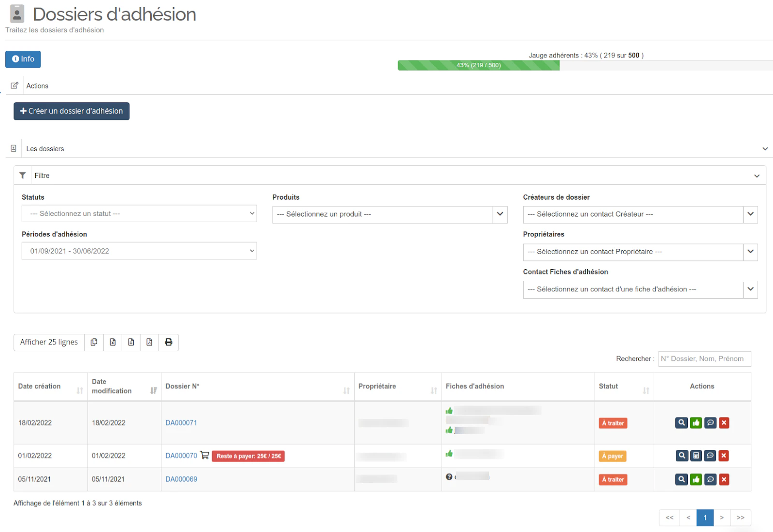773x532 pixels.
Task: Delete dossier DA000069
Action: tap(724, 479)
